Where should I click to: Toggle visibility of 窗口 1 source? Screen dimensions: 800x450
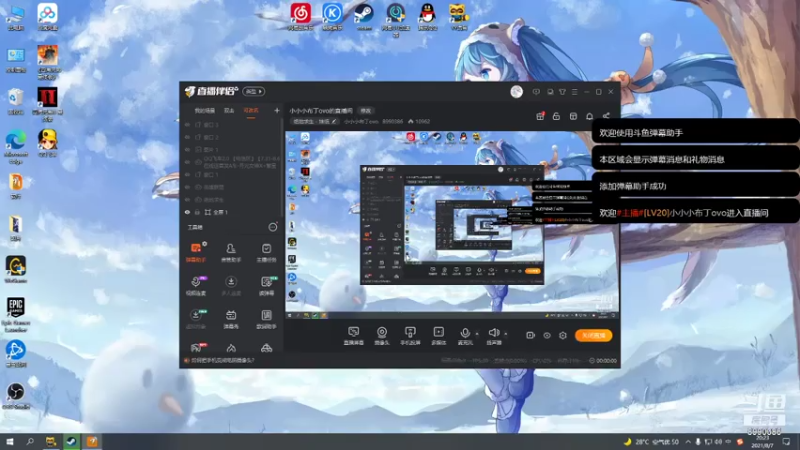pos(187,174)
